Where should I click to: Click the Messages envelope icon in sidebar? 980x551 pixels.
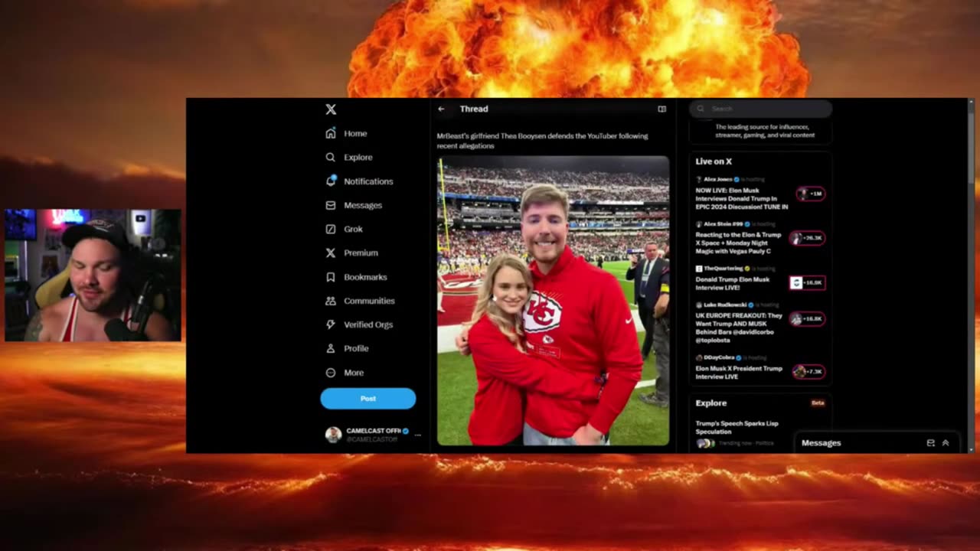click(x=331, y=205)
